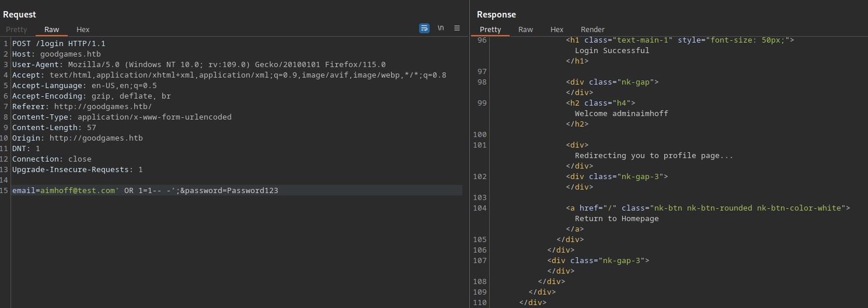Screen dimensions: 868x308
Task: Click response line number 104
Action: pos(480,208)
